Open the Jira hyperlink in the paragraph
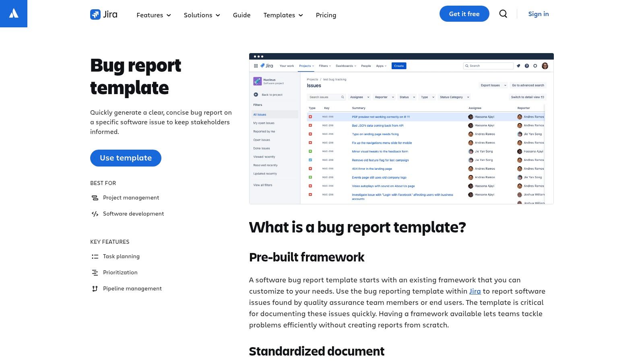This screenshot has height=362, width=644. pyautogui.click(x=475, y=291)
